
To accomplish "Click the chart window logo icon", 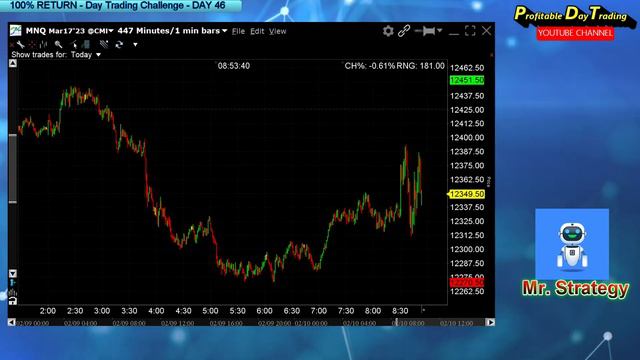I will 16,31.
